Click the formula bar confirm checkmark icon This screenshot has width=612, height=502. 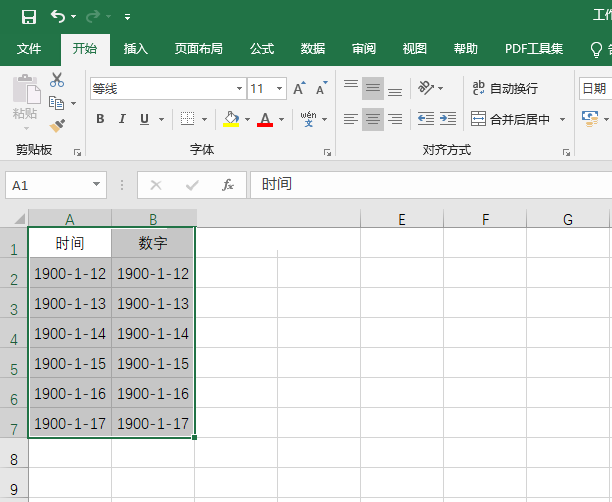tap(192, 185)
